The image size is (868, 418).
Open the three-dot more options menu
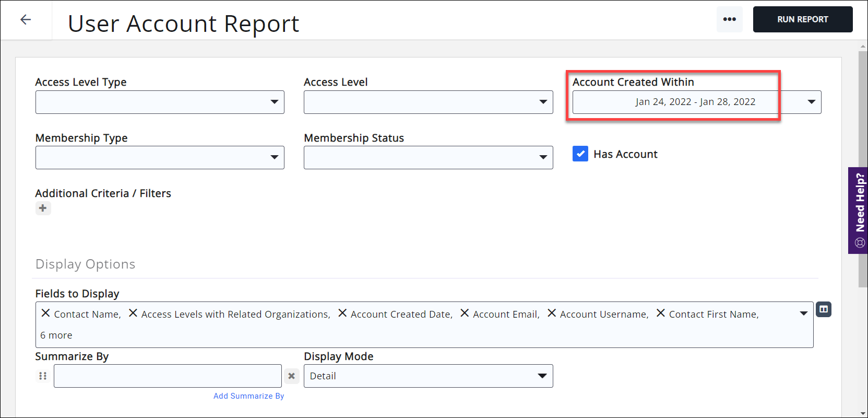(729, 19)
